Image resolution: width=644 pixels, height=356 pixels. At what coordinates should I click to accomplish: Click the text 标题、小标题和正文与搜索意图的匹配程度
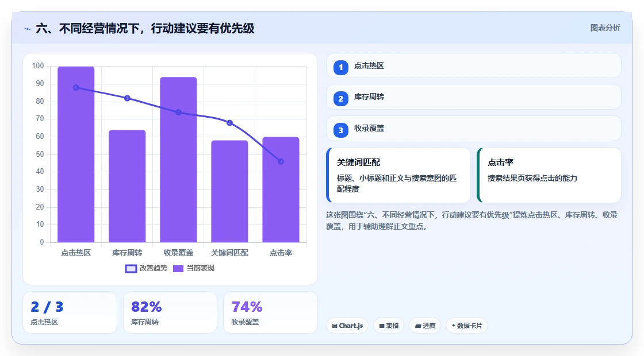397,184
